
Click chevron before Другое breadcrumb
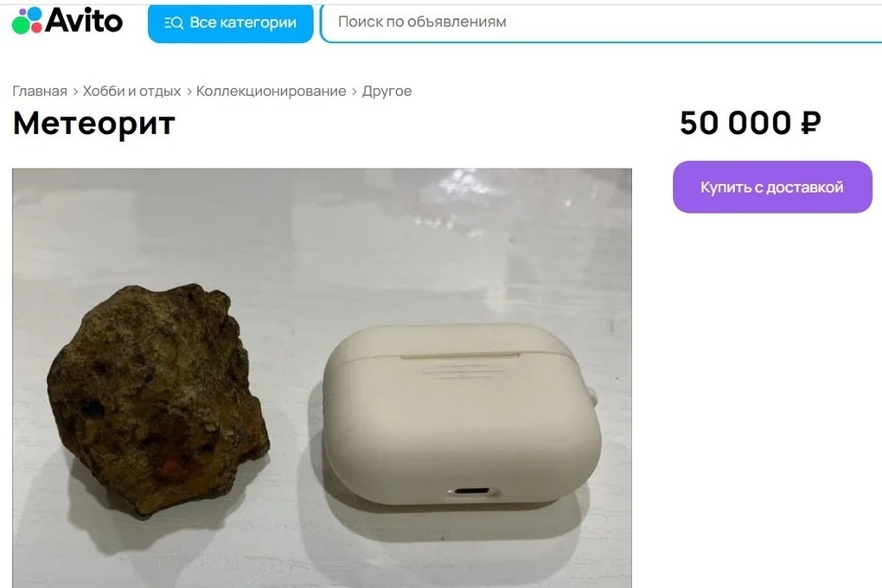(x=354, y=92)
